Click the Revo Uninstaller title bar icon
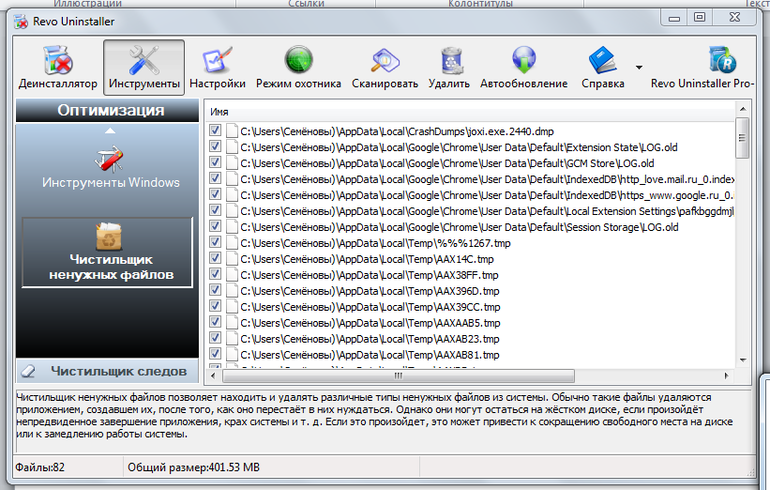 [21, 22]
